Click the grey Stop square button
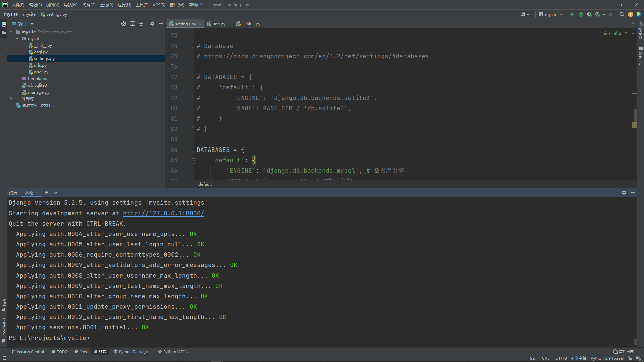 coord(611,14)
